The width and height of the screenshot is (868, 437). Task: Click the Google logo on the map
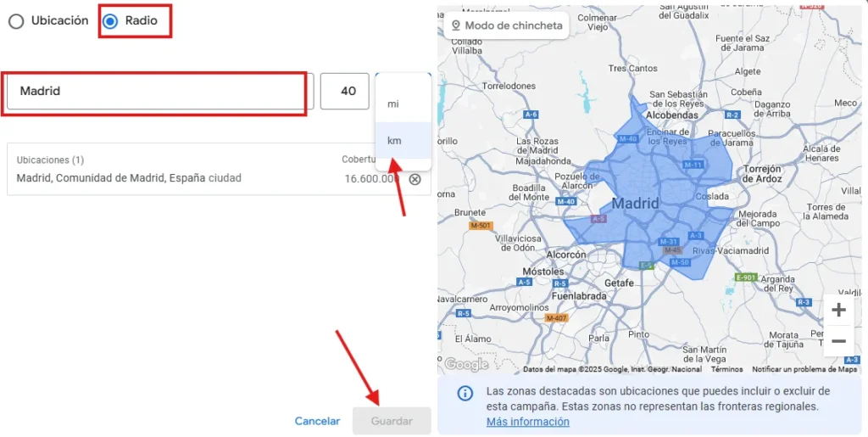point(465,365)
